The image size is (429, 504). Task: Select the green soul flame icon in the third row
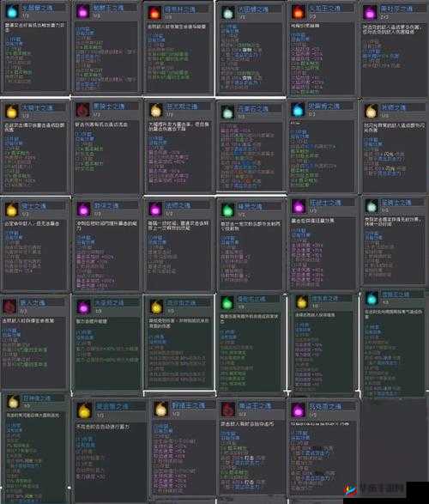(x=227, y=209)
